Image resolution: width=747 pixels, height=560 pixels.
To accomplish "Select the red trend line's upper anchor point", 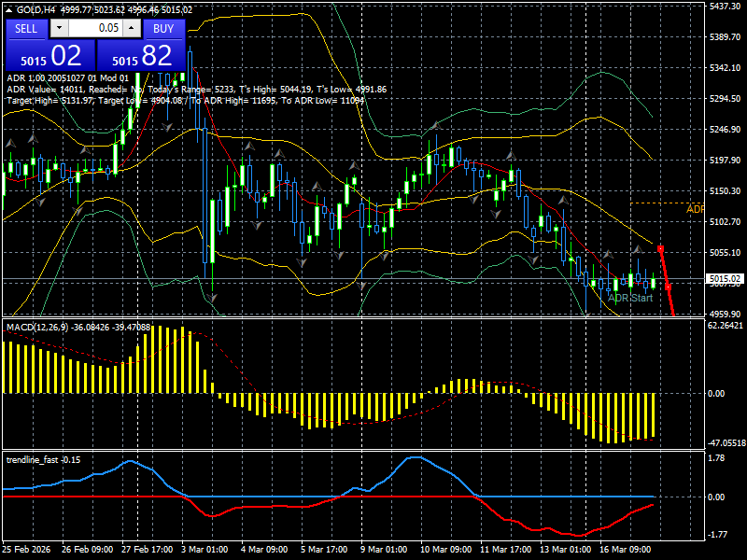I will click(x=660, y=248).
